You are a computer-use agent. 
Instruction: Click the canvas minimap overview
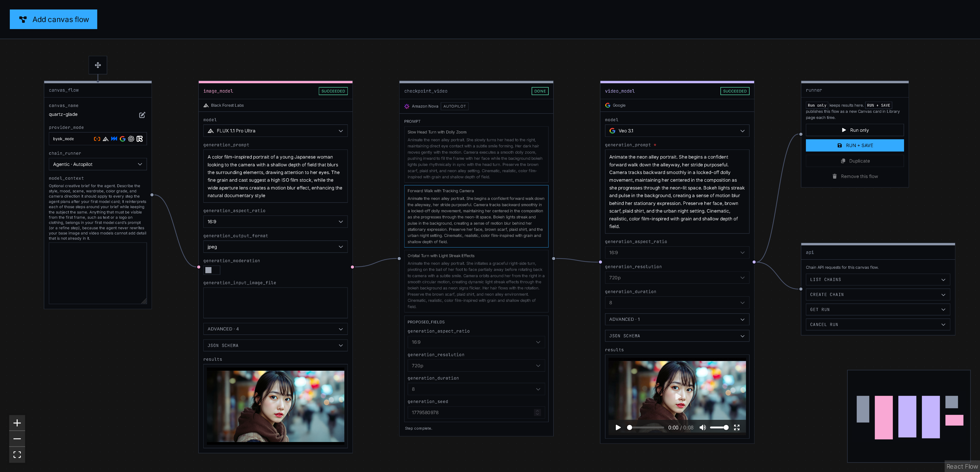tap(909, 416)
